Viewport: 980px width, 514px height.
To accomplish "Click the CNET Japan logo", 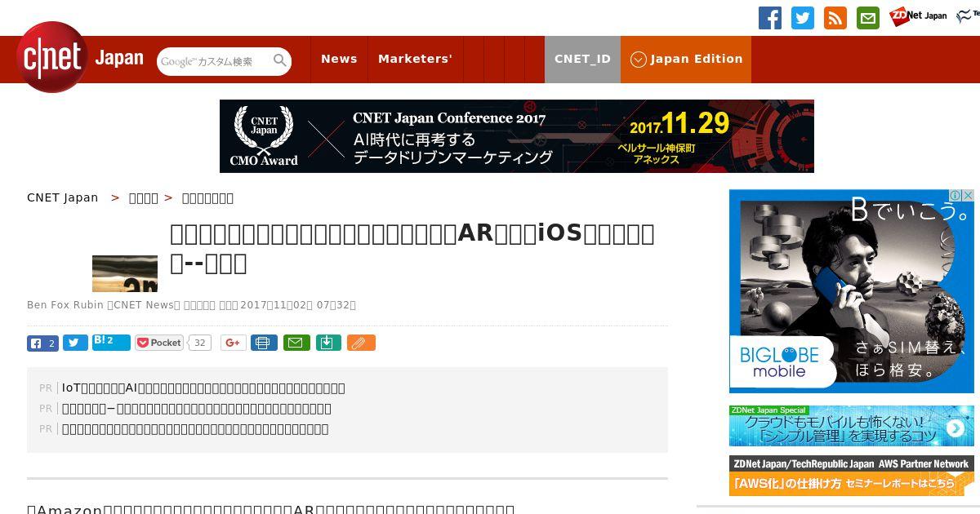I will (x=80, y=58).
